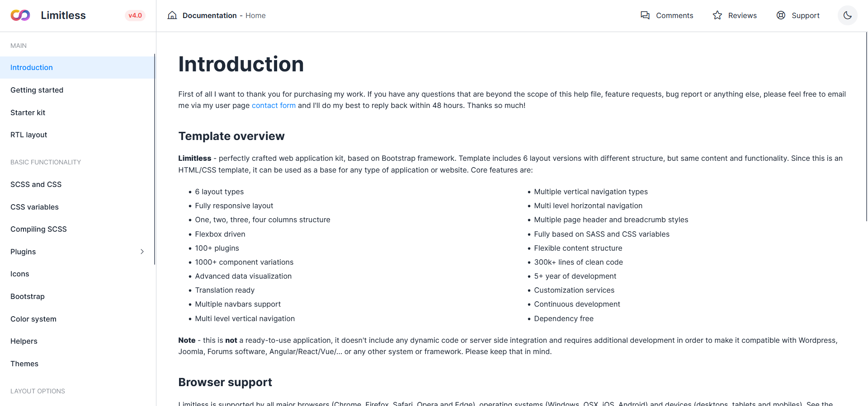868x406 pixels.
Task: Click the home icon in the breadcrumb
Action: (172, 15)
